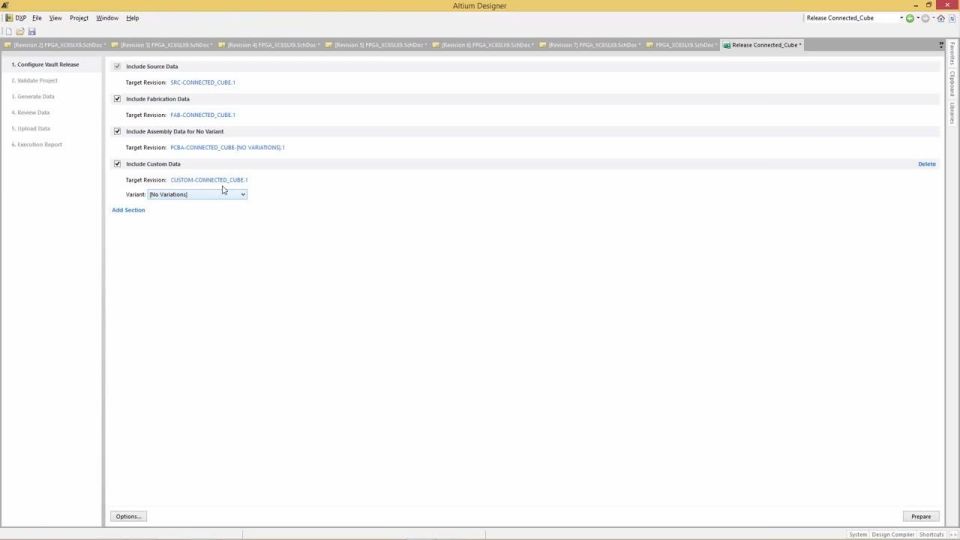Click the Prepare button
The height and width of the screenshot is (540, 960).
pos(921,516)
